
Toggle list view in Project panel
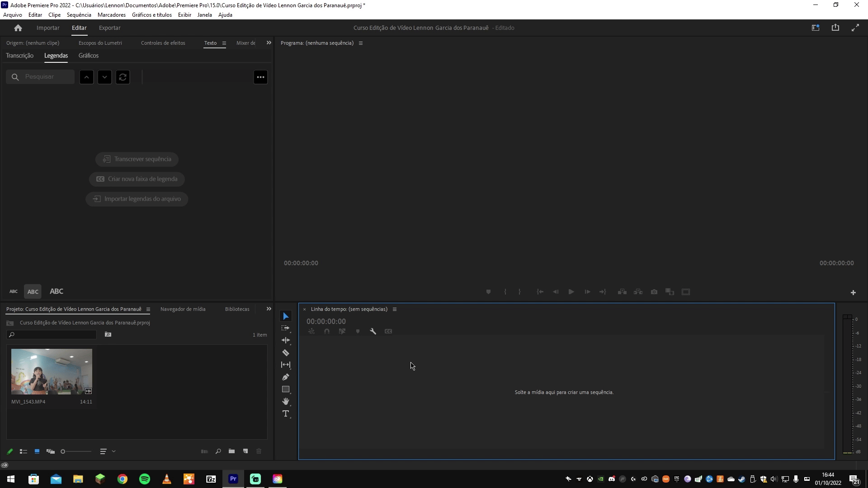pyautogui.click(x=24, y=451)
